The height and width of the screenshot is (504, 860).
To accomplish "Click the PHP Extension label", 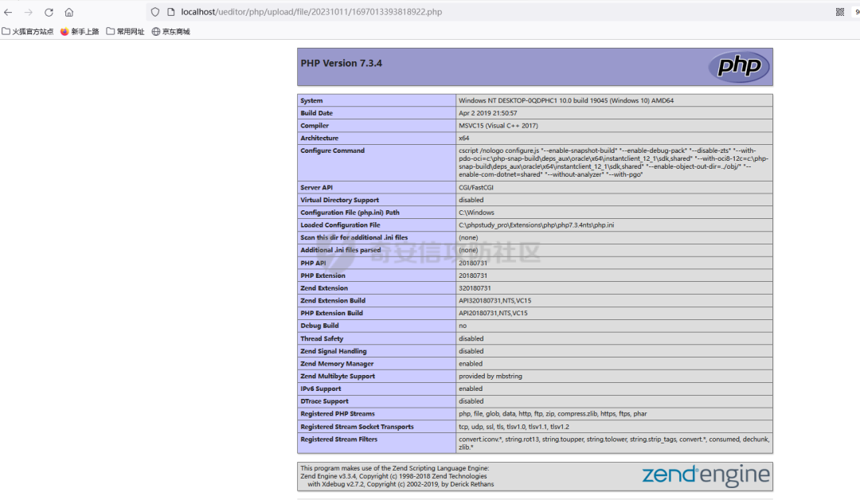I will point(323,275).
